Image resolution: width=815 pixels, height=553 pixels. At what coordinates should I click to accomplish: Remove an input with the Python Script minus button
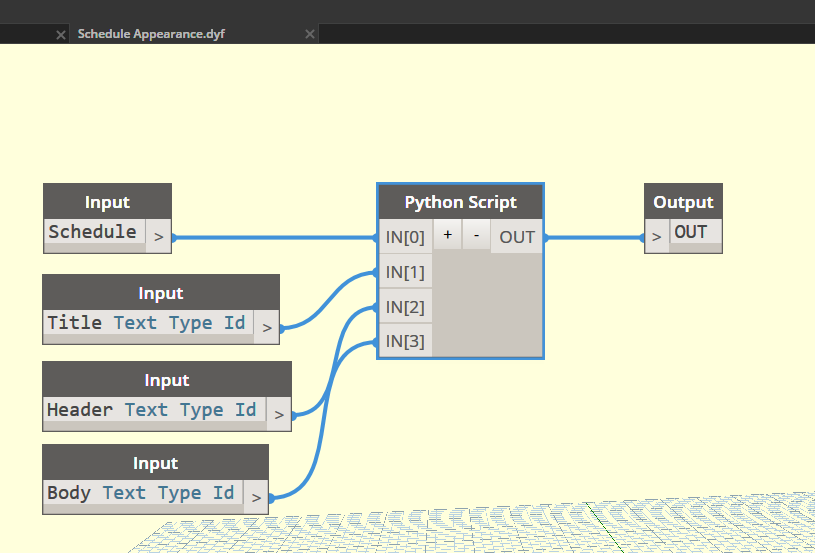coord(476,236)
